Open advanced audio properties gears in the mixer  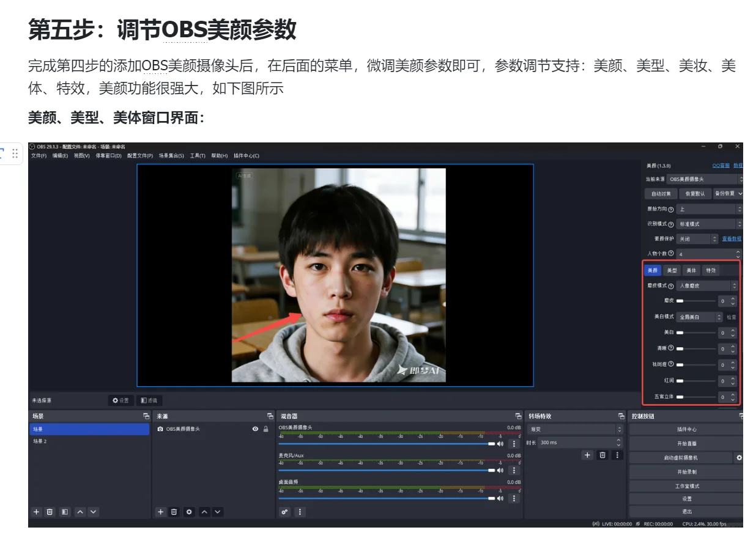click(285, 512)
